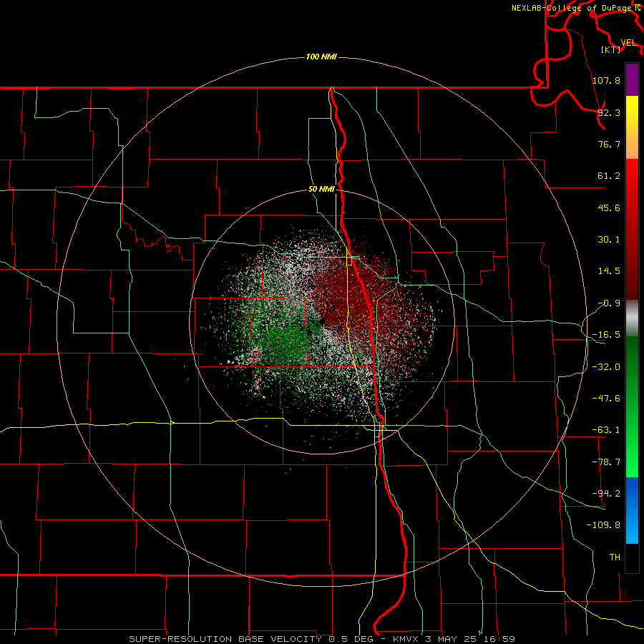This screenshot has width=644, height=644.
Task: Click the 30.1 value on velocity scale
Action: point(609,240)
